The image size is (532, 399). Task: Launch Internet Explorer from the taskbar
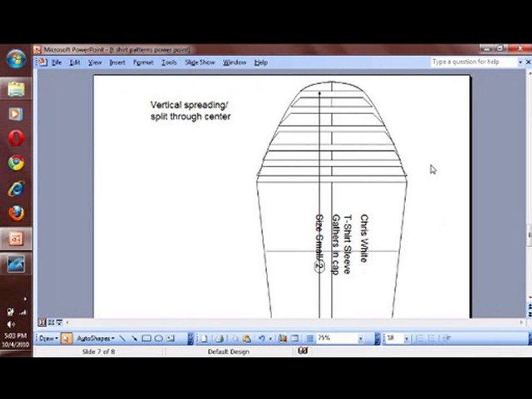click(16, 188)
